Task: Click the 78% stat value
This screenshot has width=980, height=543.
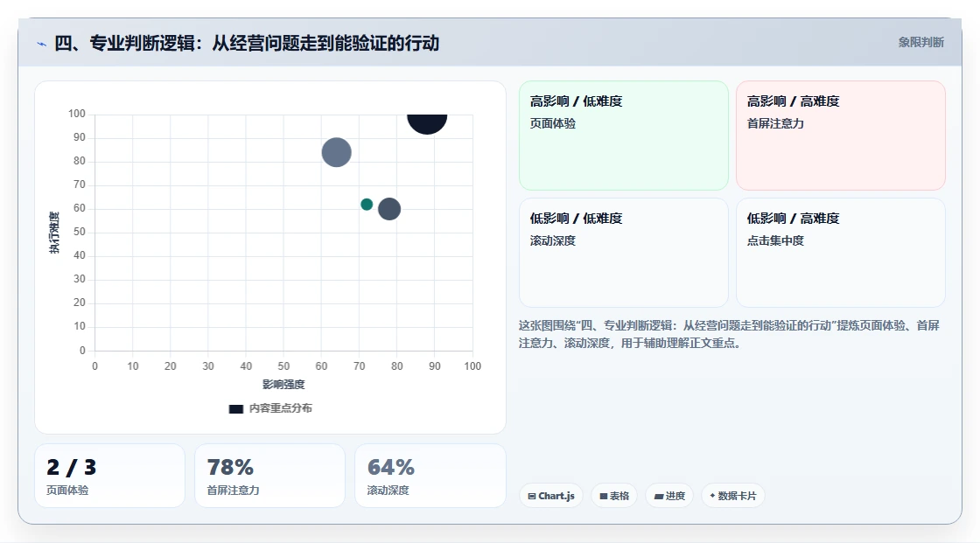Action: pos(230,468)
